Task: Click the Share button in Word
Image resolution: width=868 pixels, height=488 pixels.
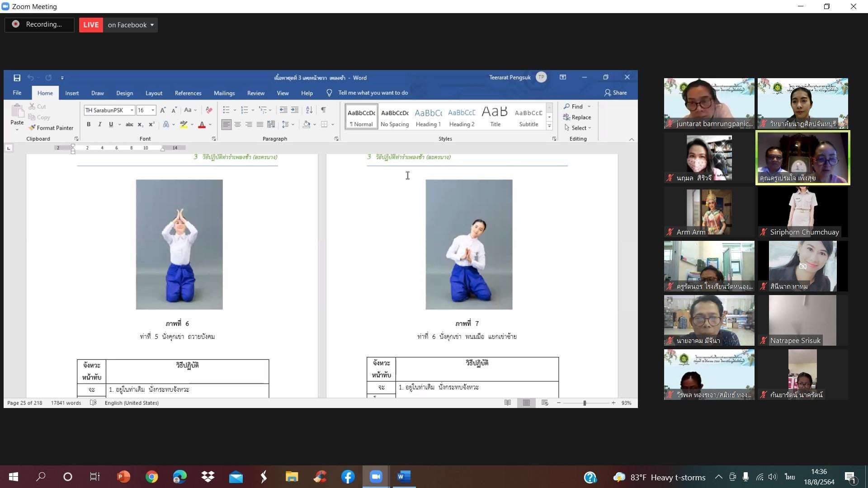Action: click(x=615, y=93)
